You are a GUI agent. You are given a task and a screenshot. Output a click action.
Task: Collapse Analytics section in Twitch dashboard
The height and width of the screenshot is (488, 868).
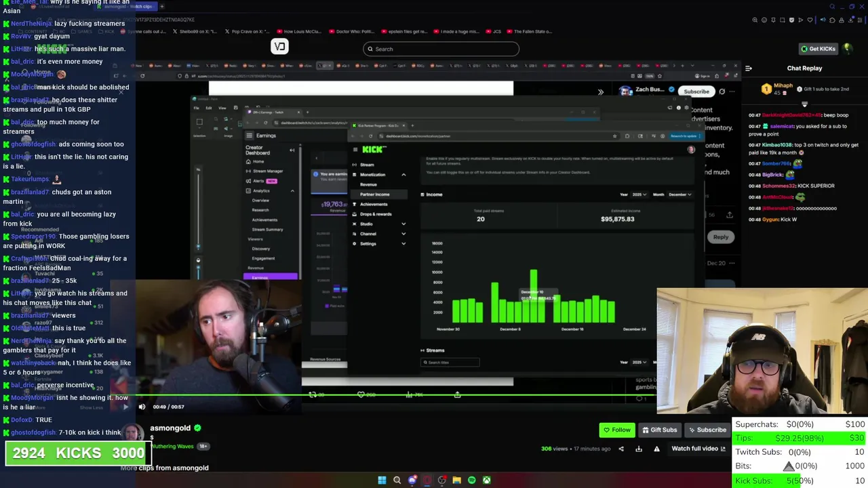coord(292,190)
